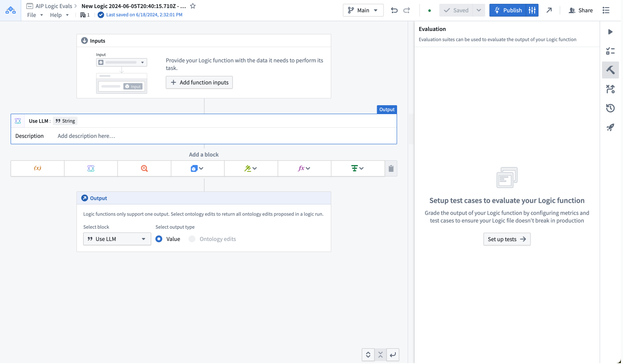Open the home logo icon in top-left corner
The image size is (623, 364).
11,10
